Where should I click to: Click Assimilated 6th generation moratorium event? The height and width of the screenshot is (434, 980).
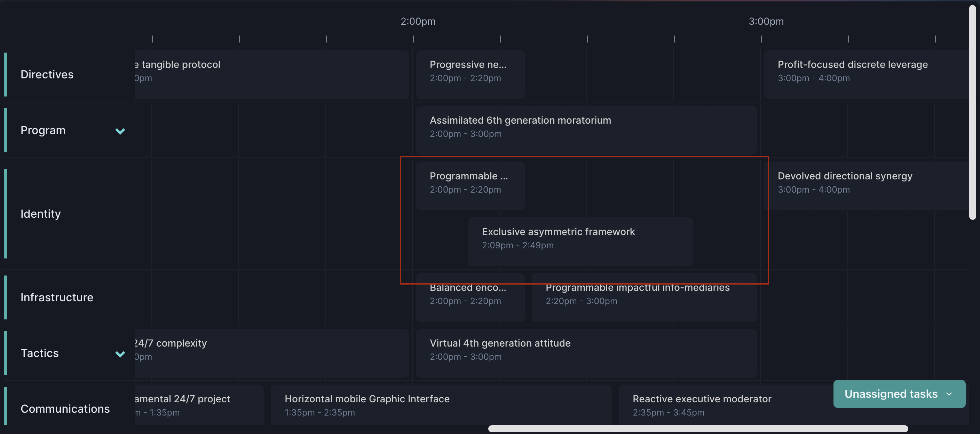[585, 130]
